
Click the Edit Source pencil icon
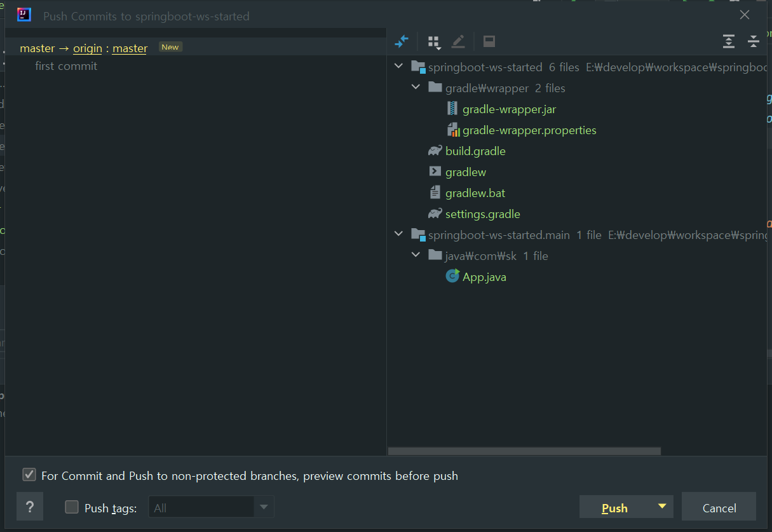coord(458,42)
